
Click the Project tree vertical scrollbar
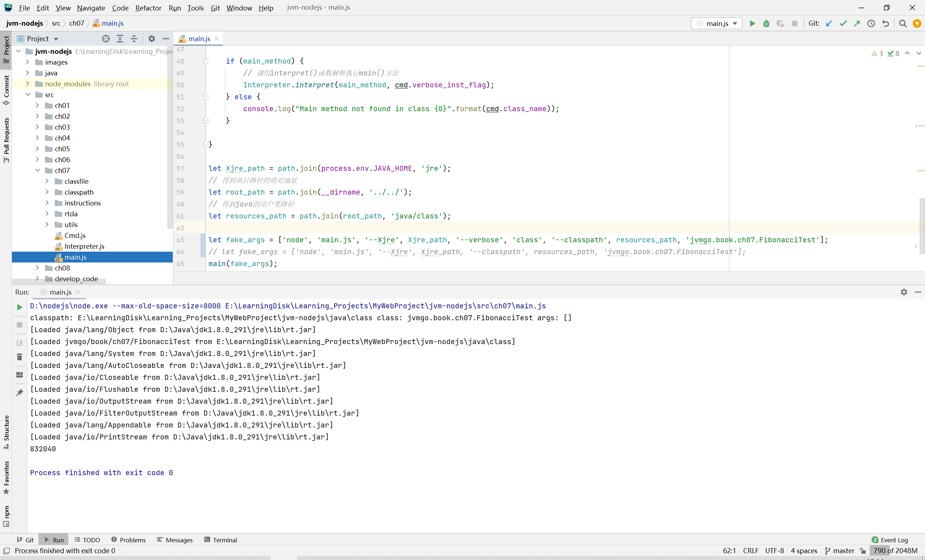point(170,137)
